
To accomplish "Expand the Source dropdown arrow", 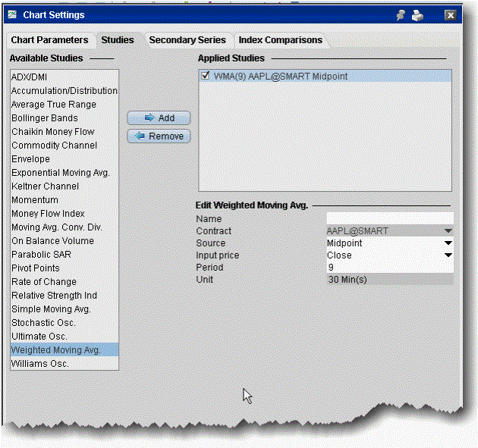I will click(x=448, y=243).
